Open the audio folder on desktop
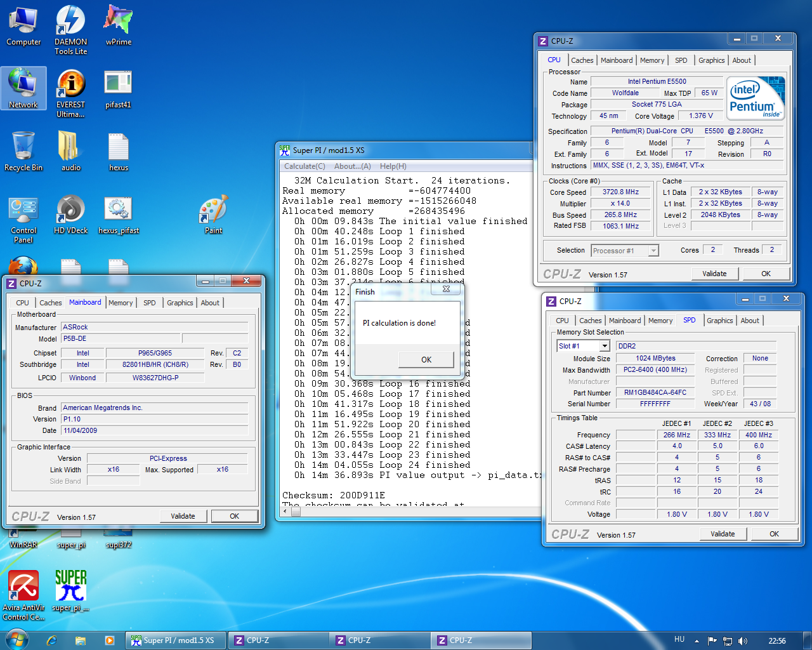812x650 pixels. (71, 151)
